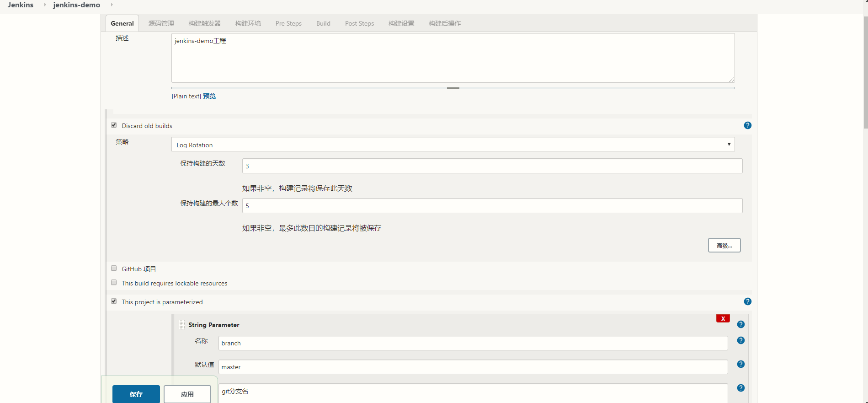Switch to Post Steps tab
Viewport: 868px width, 403px height.
tap(359, 23)
